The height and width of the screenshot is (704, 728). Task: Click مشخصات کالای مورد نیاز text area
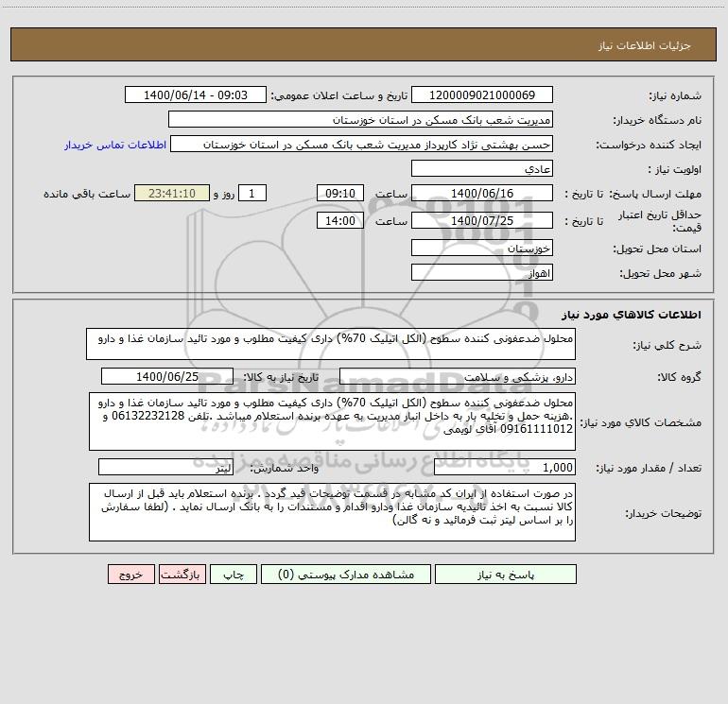pos(332,421)
